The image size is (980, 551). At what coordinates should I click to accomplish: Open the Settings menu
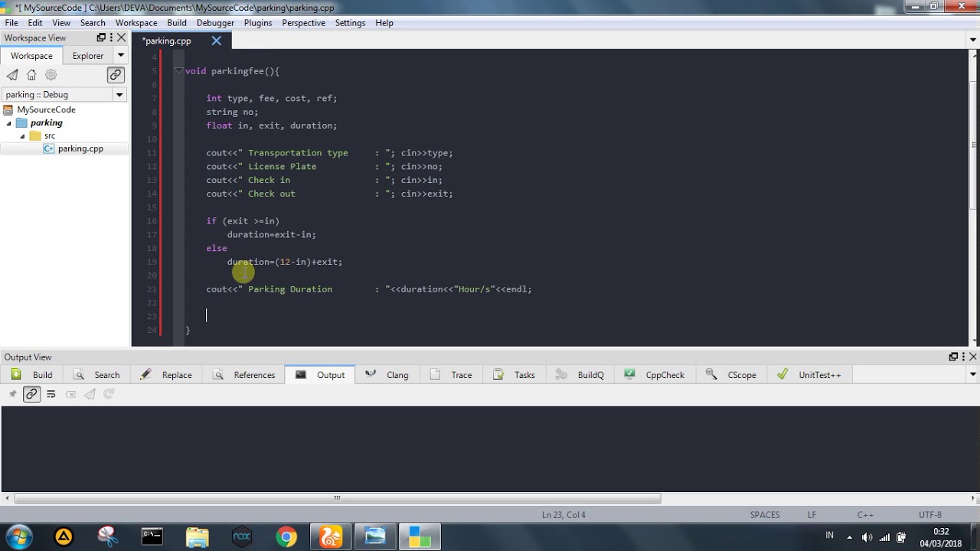[350, 23]
